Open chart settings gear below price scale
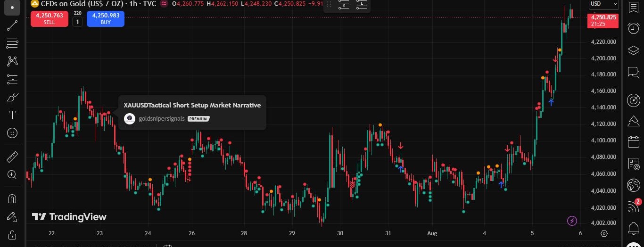The height and width of the screenshot is (247, 644). pyautogui.click(x=604, y=233)
